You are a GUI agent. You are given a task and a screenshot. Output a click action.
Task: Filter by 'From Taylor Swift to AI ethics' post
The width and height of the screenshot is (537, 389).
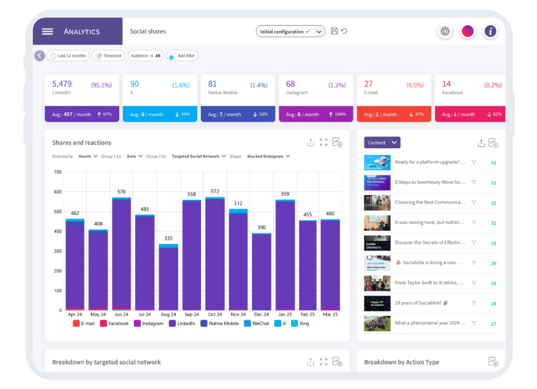pos(474,283)
